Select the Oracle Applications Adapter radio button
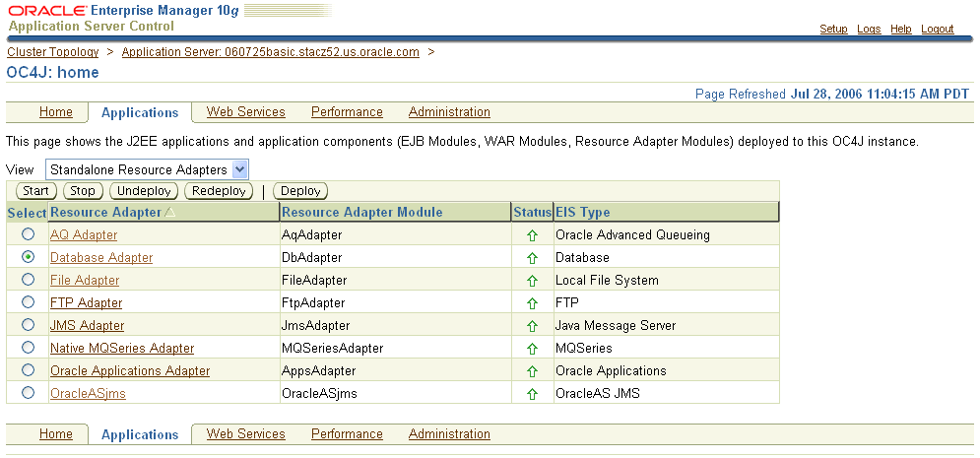Image resolution: width=980 pixels, height=458 pixels. (x=28, y=370)
